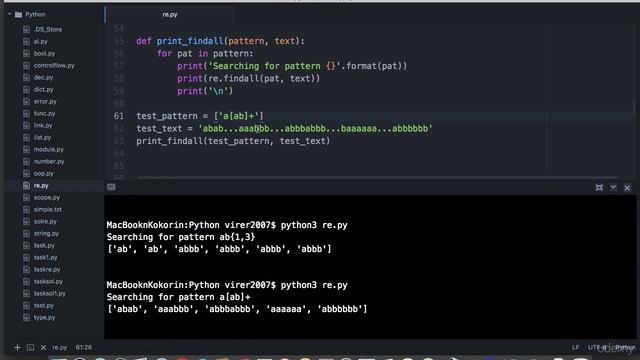Click the editor's horizontal scrollbar
This screenshot has width=640, height=360.
click(378, 178)
